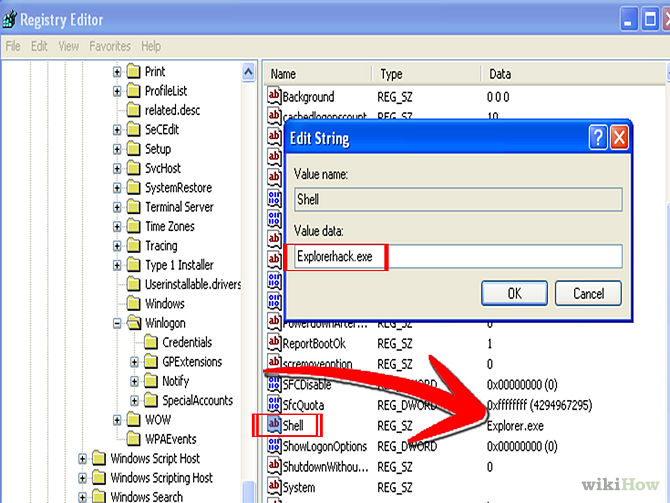Select the SpecialAccounts key label
670x503 pixels.
197,401
